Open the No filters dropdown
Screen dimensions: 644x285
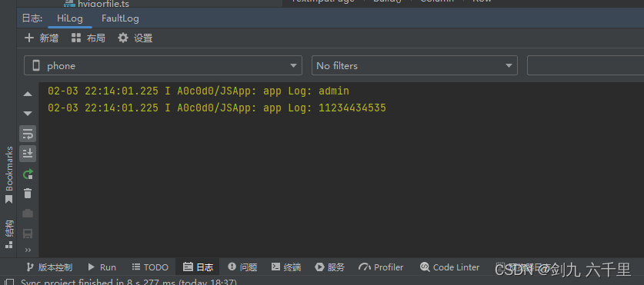tap(415, 65)
